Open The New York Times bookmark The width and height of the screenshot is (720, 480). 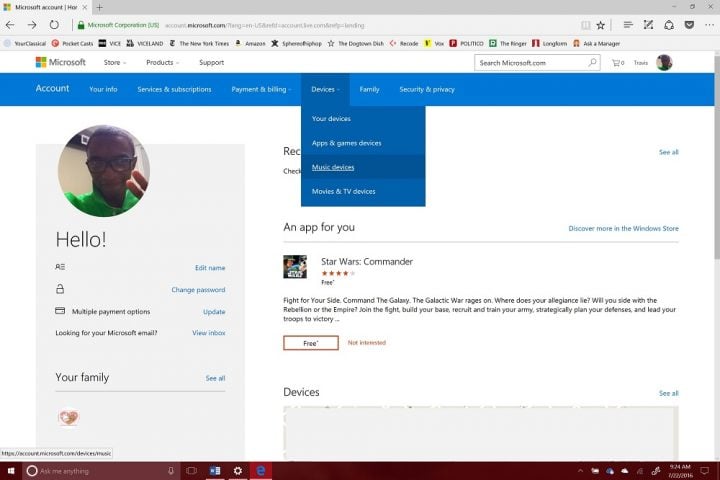199,43
